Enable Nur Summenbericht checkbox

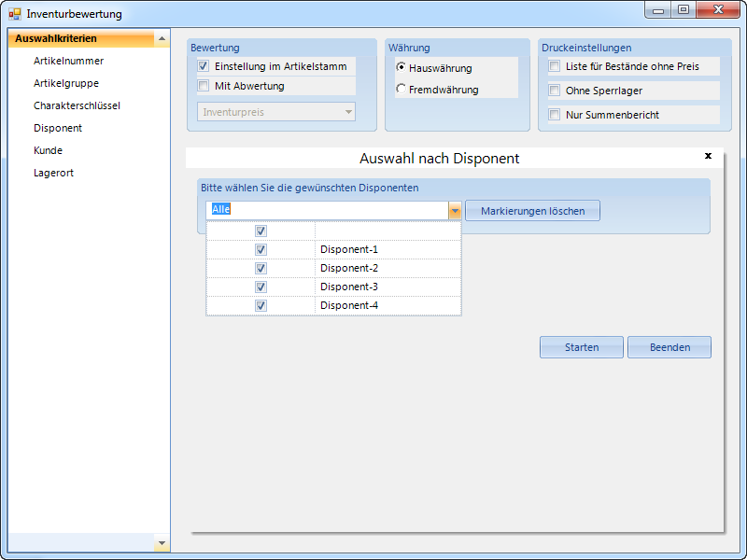(x=555, y=115)
